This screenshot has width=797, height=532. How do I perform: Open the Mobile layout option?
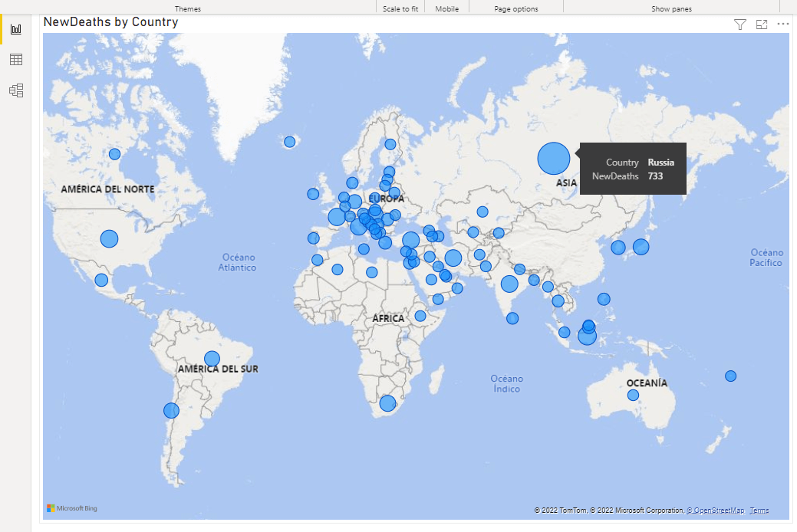point(446,8)
